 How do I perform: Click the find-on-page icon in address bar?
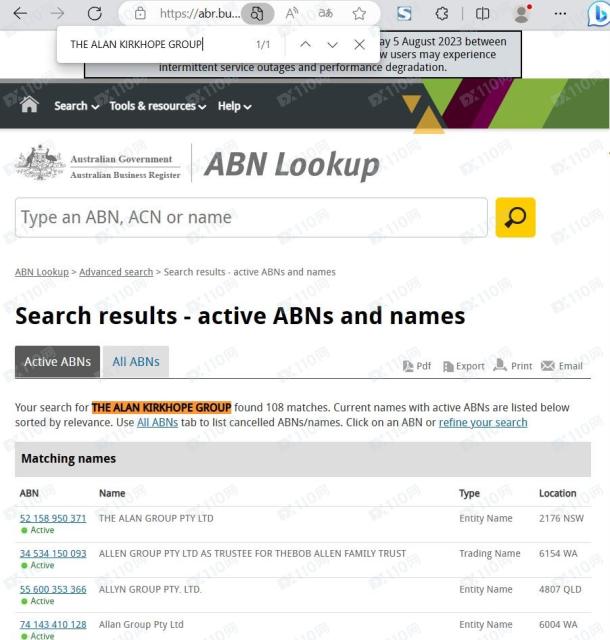[x=257, y=14]
